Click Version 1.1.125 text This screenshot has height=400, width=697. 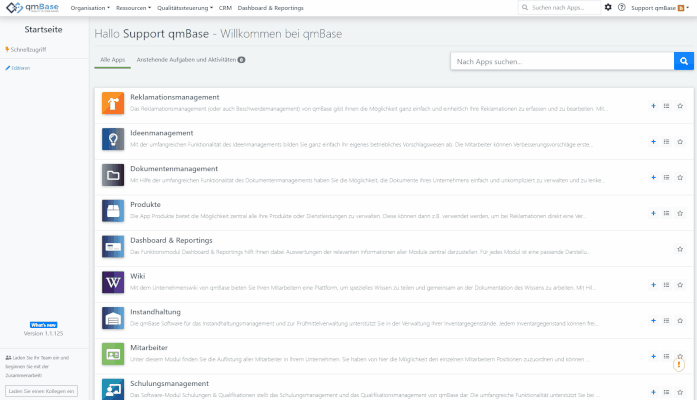coord(44,333)
